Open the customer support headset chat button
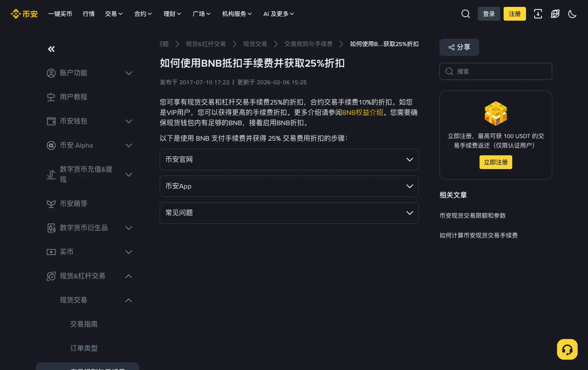588x370 pixels. [567, 349]
